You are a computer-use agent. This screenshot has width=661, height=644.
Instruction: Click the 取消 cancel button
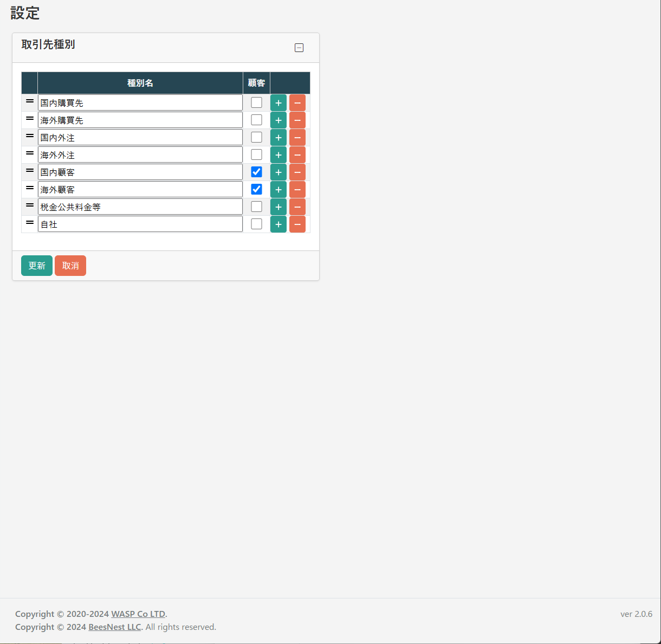70,266
